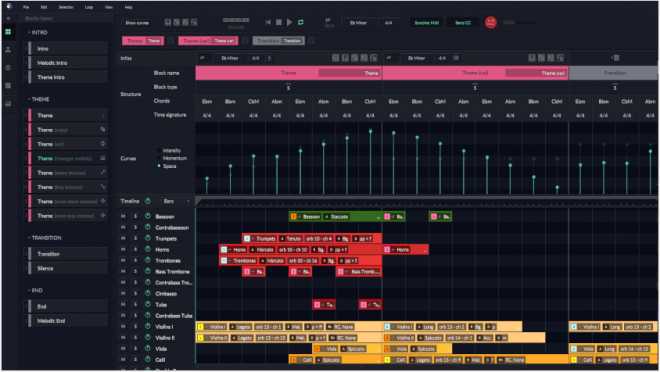
Task: Click the pink Theme block header in structure row
Action: pos(289,73)
